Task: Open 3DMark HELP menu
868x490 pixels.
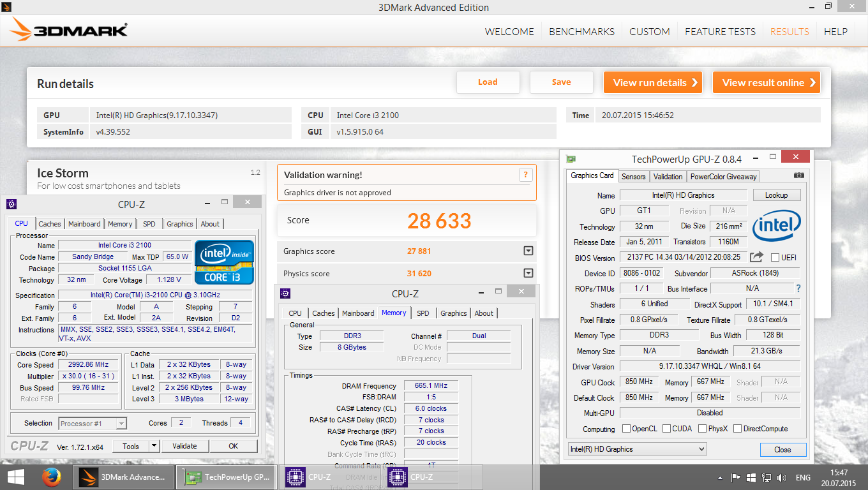Action: (x=835, y=31)
